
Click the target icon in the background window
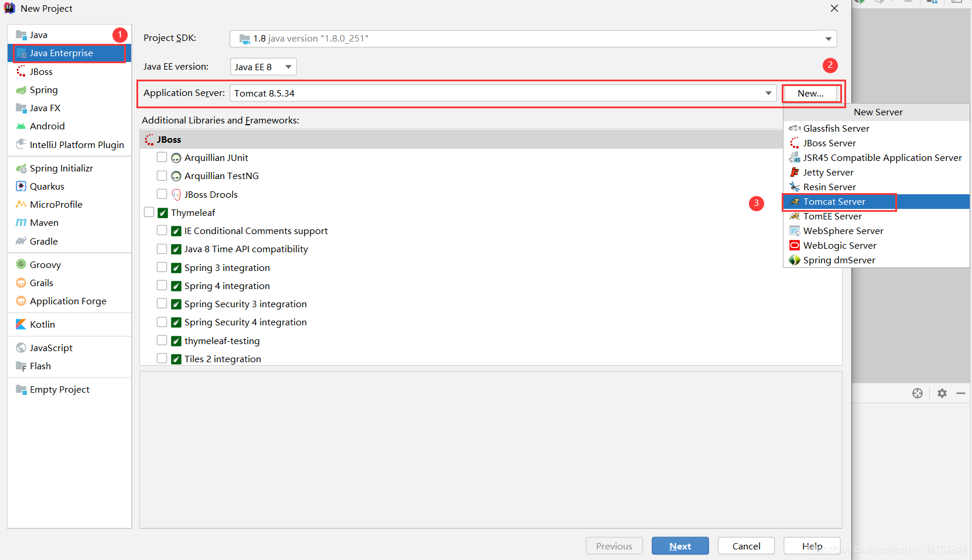[918, 393]
